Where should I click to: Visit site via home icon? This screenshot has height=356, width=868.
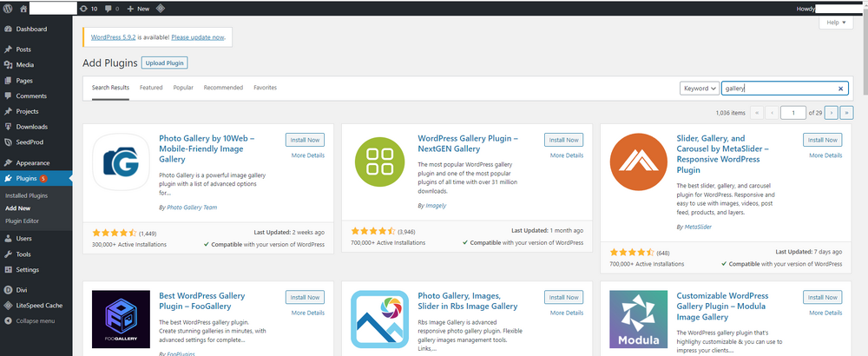coord(23,9)
